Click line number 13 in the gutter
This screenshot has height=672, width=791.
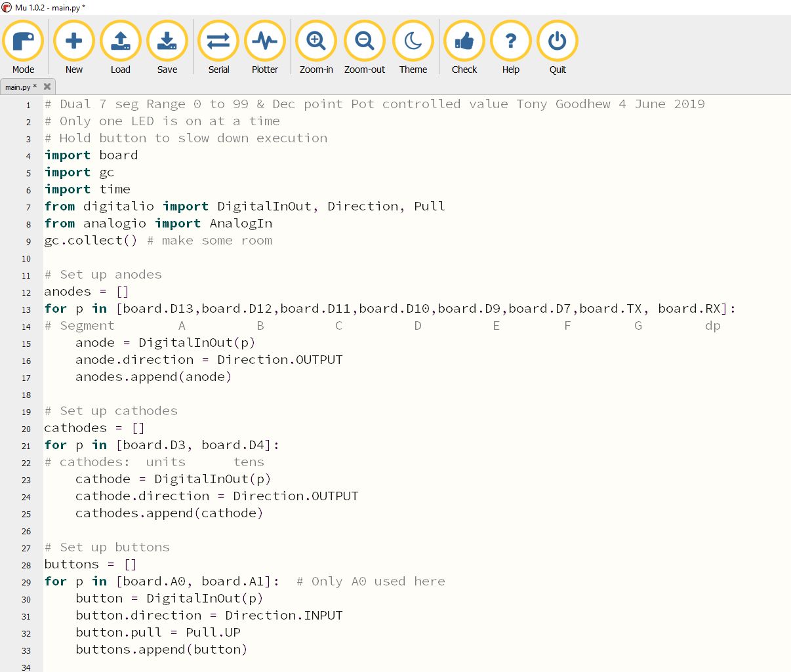[26, 309]
